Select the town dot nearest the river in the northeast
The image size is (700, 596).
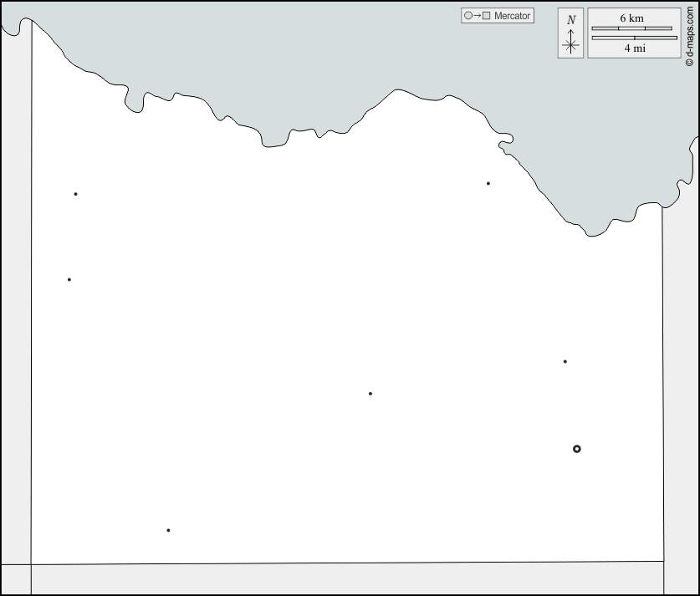click(x=488, y=183)
